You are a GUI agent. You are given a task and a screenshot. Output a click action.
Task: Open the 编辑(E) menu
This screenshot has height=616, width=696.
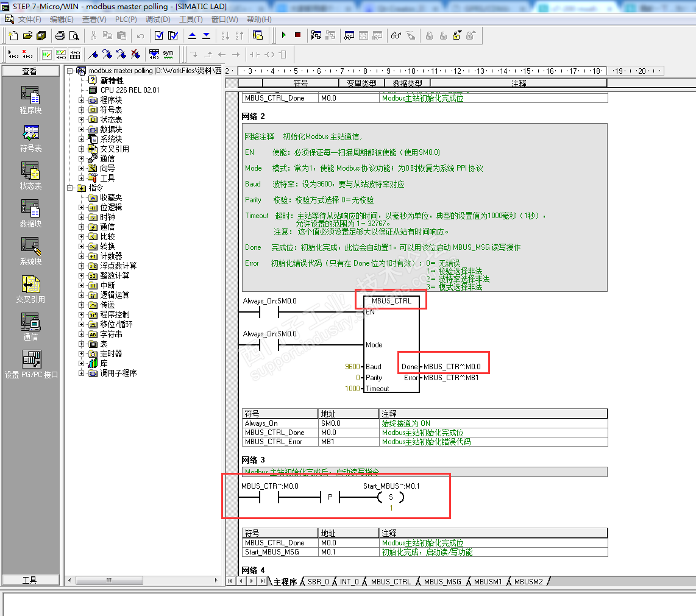pyautogui.click(x=62, y=19)
